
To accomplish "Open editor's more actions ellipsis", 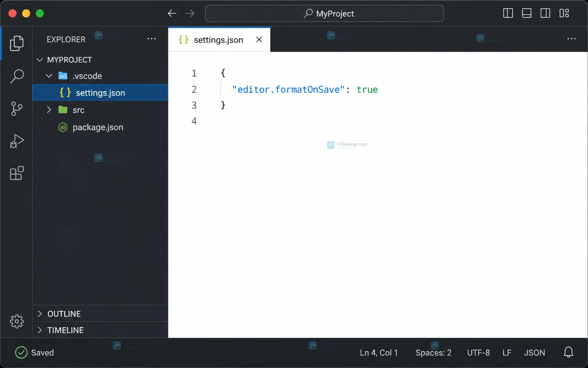I will point(571,39).
